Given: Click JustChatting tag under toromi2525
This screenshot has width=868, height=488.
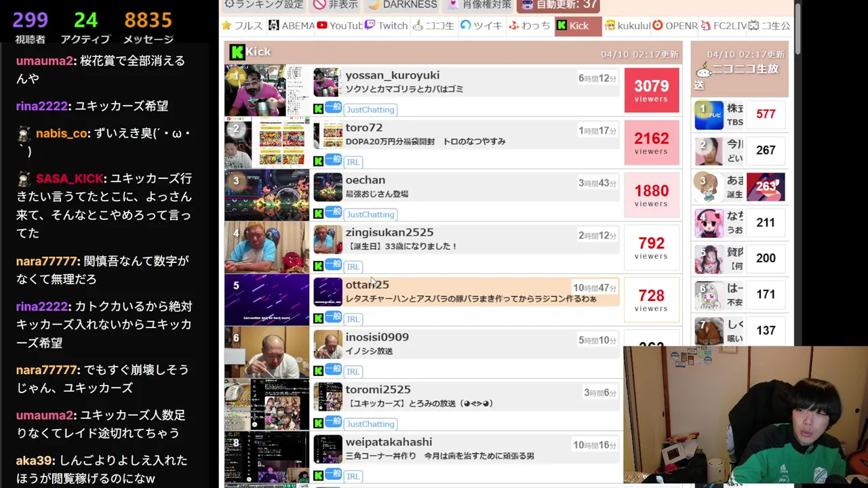Looking at the screenshot, I should point(370,424).
